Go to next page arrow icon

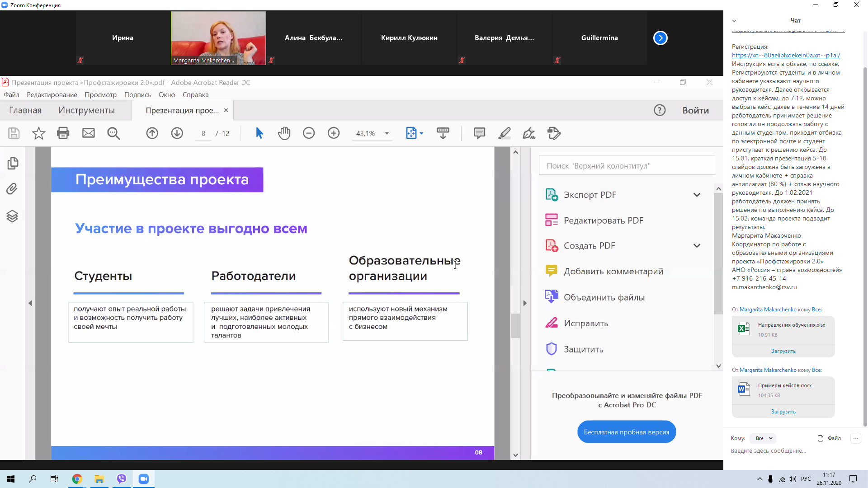click(x=177, y=133)
